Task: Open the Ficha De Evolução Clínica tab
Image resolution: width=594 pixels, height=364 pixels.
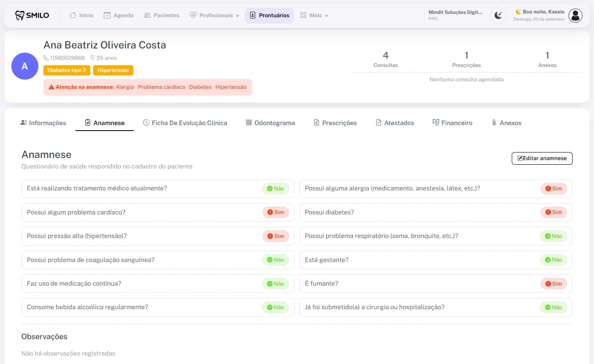Action: point(185,123)
